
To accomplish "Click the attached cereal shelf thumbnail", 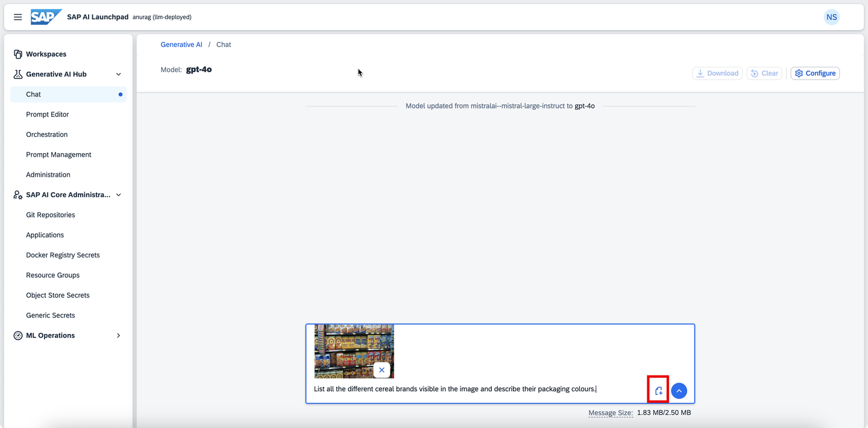I will pos(354,351).
